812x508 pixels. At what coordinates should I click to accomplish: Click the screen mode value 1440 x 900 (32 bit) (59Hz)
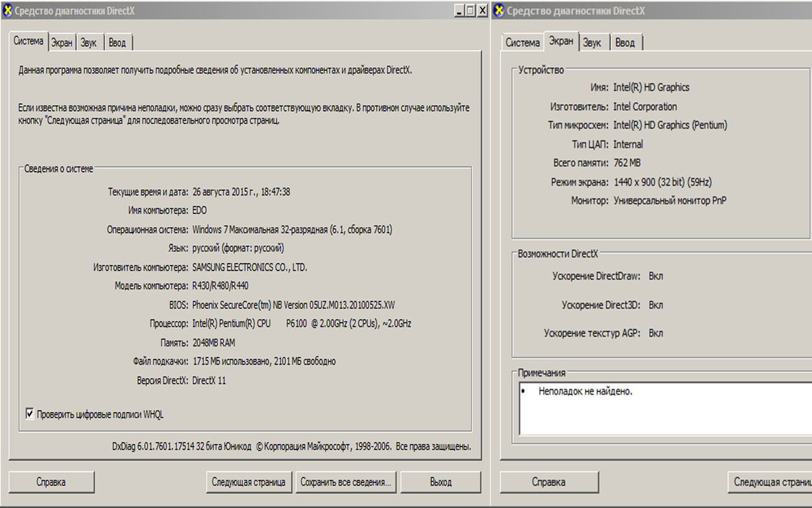(x=662, y=182)
